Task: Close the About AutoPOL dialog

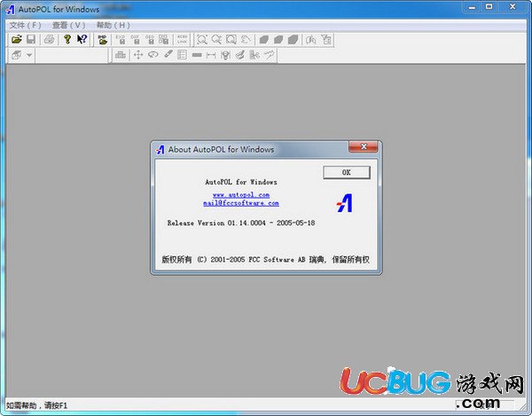Action: coord(364,147)
